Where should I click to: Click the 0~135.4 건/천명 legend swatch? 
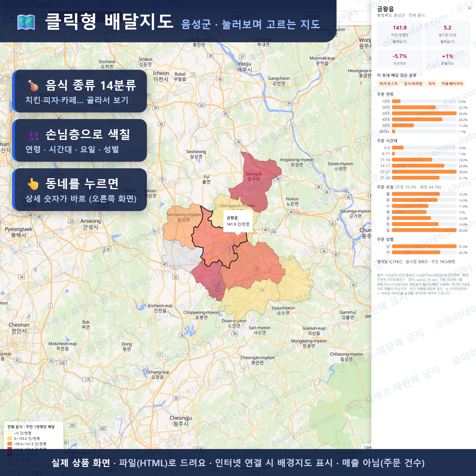click(x=10, y=438)
